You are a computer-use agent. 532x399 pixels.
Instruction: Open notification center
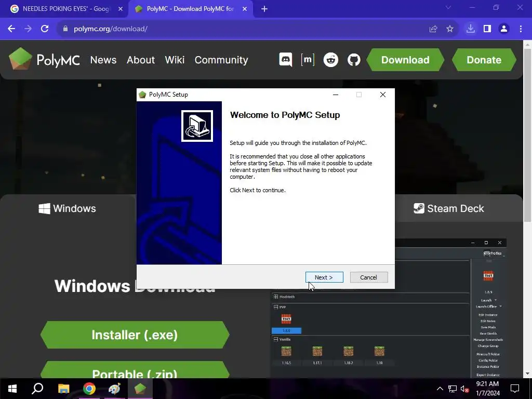tap(515, 389)
